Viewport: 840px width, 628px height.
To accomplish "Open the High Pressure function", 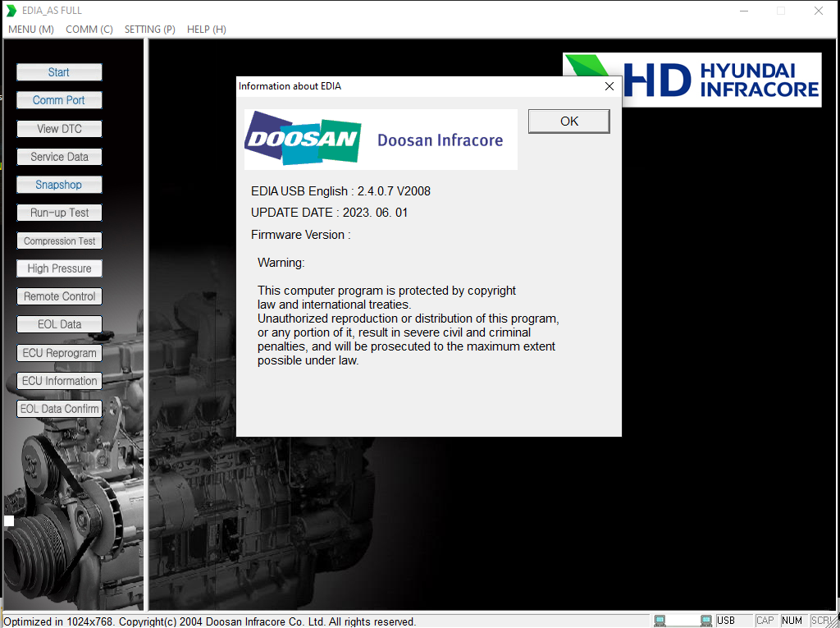I will click(59, 268).
